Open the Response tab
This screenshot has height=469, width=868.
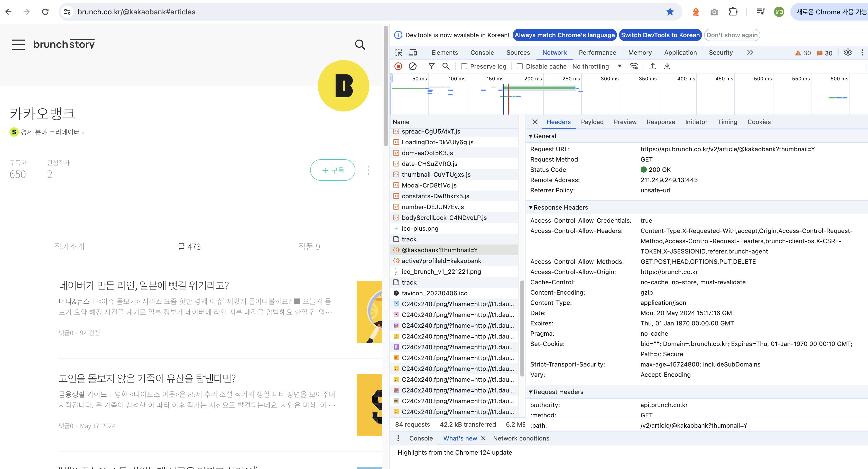(x=661, y=122)
